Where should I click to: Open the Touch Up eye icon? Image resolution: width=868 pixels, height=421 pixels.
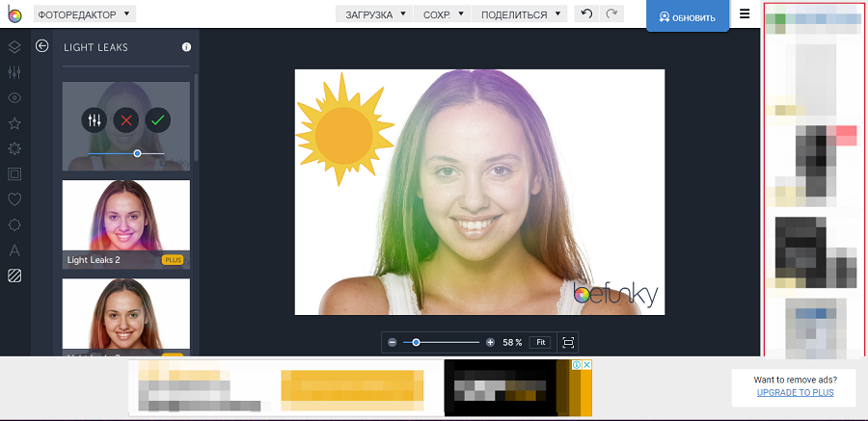pos(14,98)
